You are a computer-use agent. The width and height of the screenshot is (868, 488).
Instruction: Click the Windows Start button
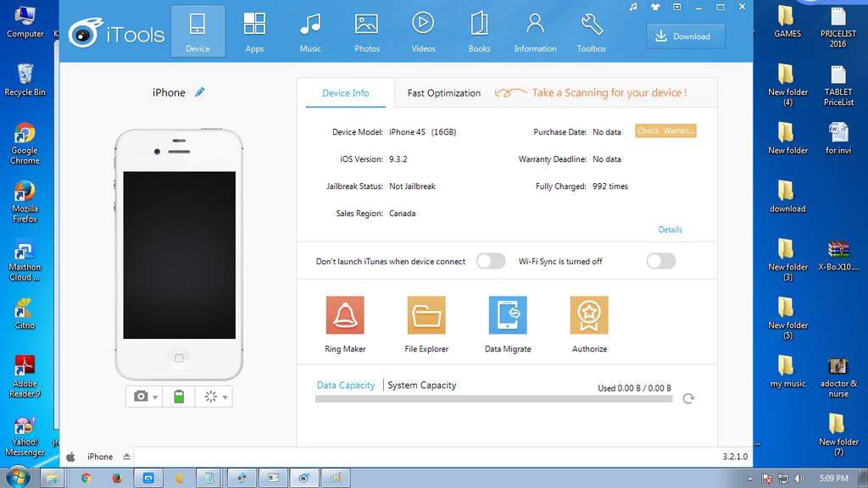[x=17, y=478]
